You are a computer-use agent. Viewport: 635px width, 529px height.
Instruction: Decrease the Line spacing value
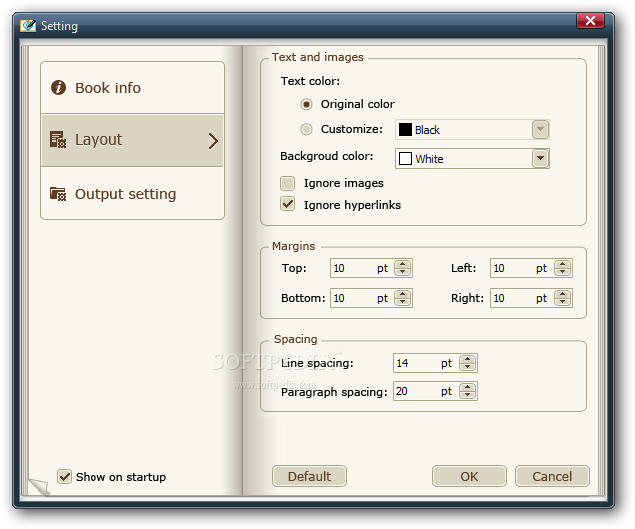[x=467, y=367]
